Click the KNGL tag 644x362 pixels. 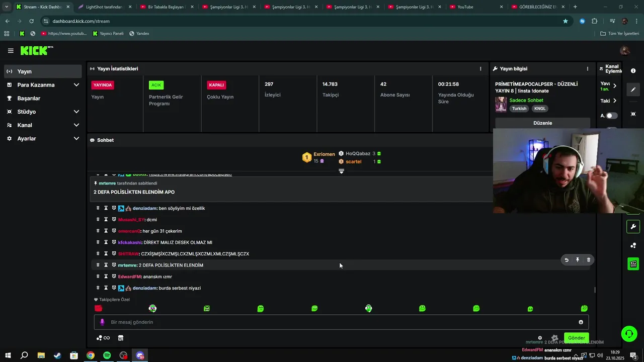[x=540, y=109]
